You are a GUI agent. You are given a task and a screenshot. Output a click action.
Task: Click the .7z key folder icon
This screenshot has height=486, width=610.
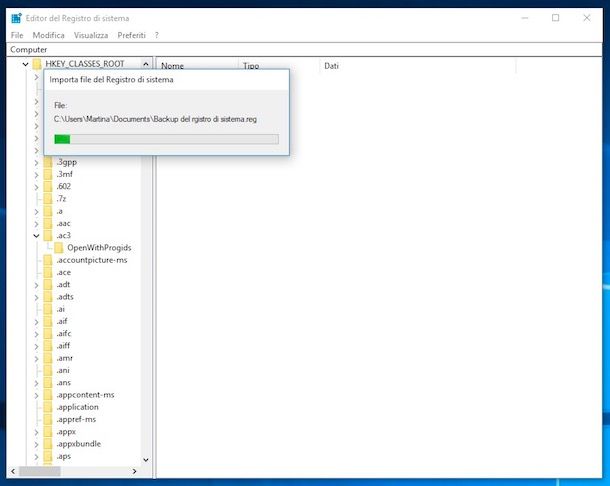click(x=48, y=198)
